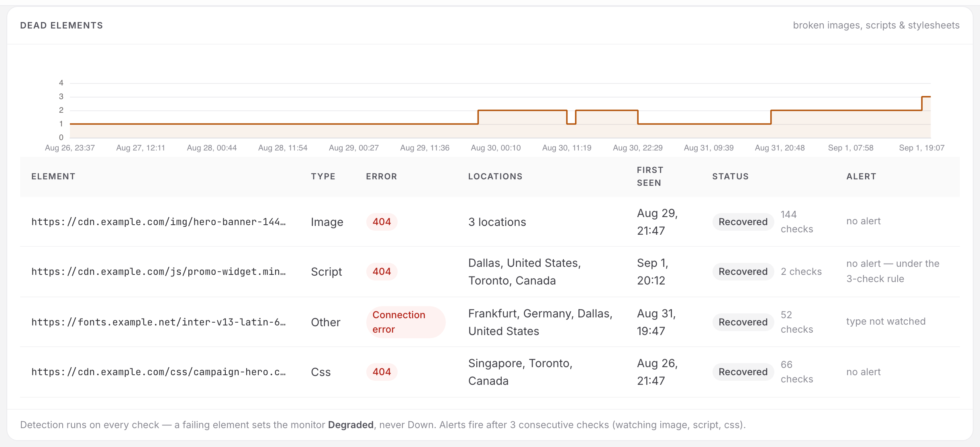The width and height of the screenshot is (980, 447).
Task: Click the 'Css' type cell
Action: (321, 372)
